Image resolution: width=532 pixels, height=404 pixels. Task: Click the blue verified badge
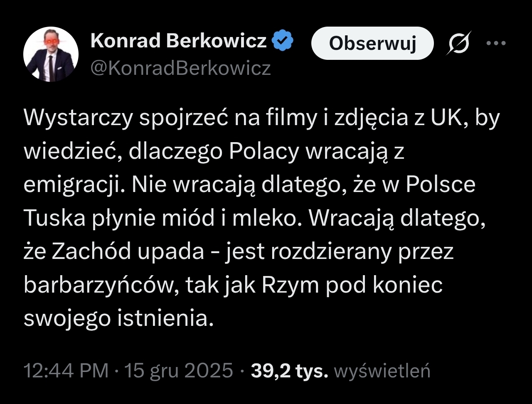[x=283, y=41]
